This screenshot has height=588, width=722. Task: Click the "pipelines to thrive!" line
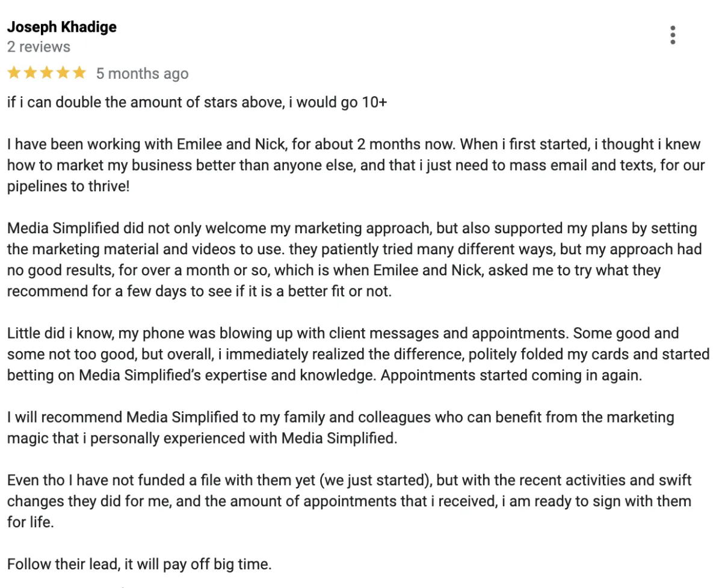tap(68, 186)
